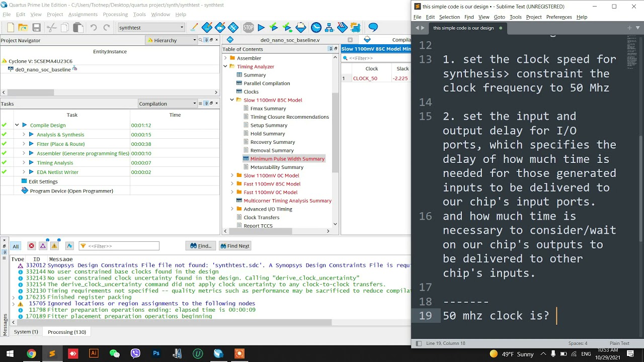Viewport: 644px width, 362px height.
Task: Toggle critical warning messages filter
Action: pyautogui.click(x=43, y=246)
